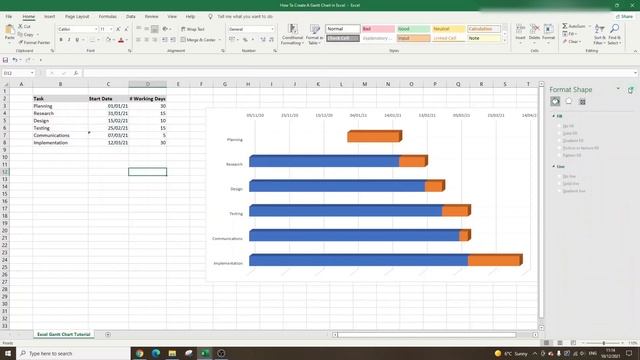Click the Insert Function fx button
Screen dimensions: 640x360
pyautogui.click(x=76, y=73)
